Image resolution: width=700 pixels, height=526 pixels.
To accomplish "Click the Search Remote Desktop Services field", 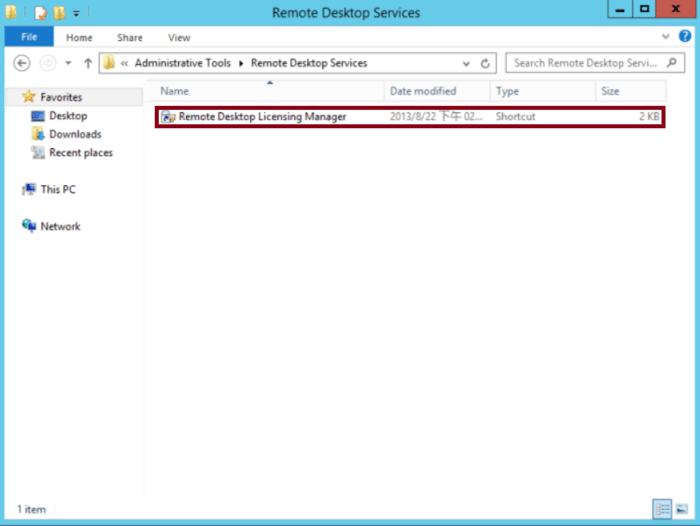I will tap(595, 63).
